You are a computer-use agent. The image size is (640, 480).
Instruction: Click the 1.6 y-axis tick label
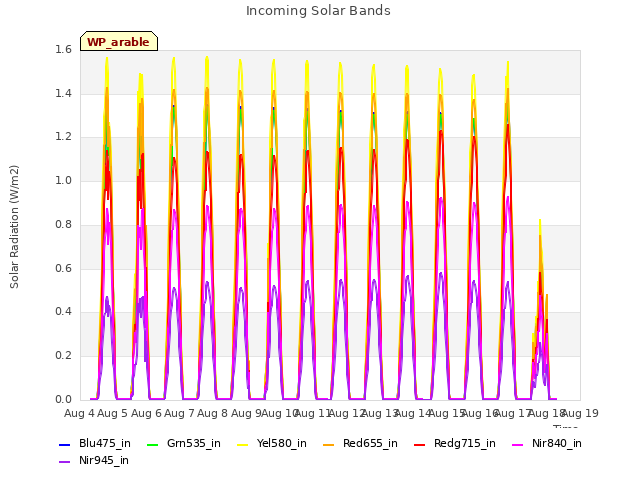pyautogui.click(x=63, y=50)
